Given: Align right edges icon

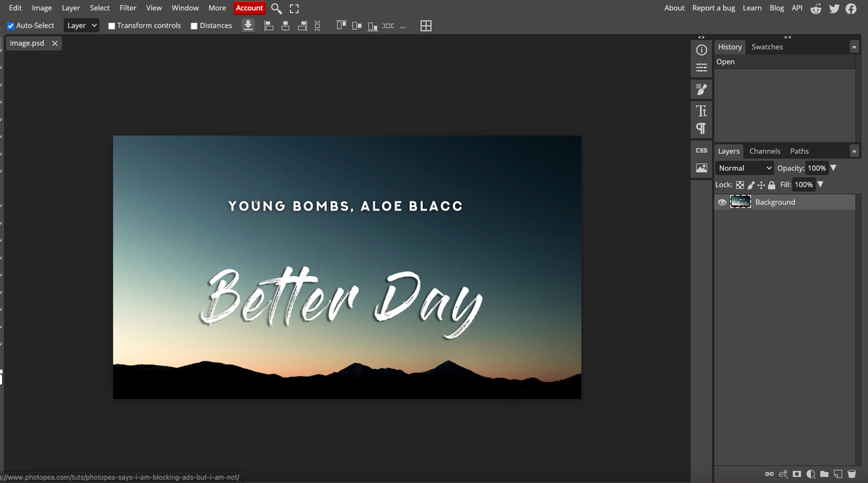Looking at the screenshot, I should [x=302, y=26].
